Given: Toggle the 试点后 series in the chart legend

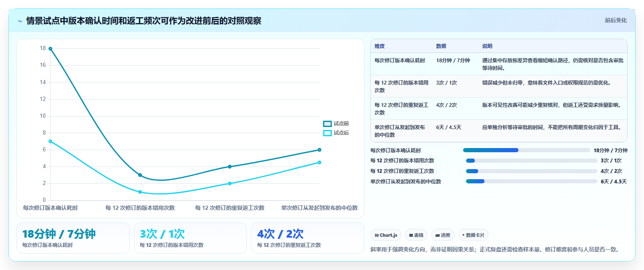Looking at the screenshot, I should (336, 133).
